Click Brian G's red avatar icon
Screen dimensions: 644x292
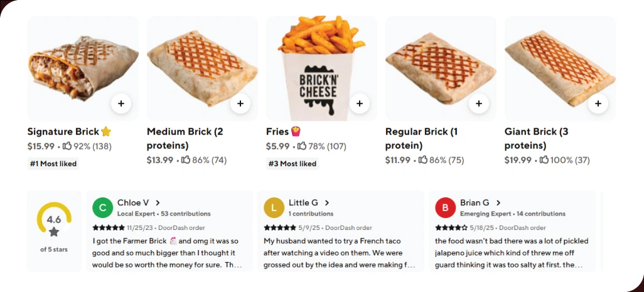point(445,207)
